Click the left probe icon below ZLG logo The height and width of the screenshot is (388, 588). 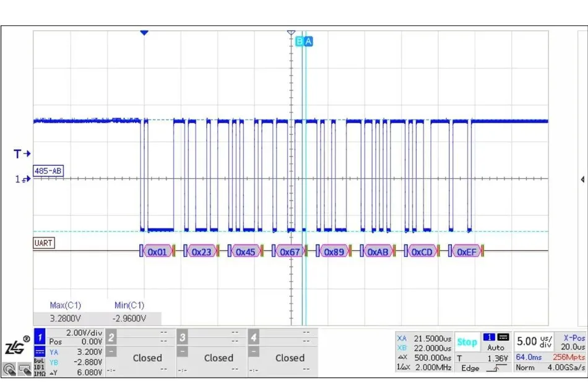(9, 369)
